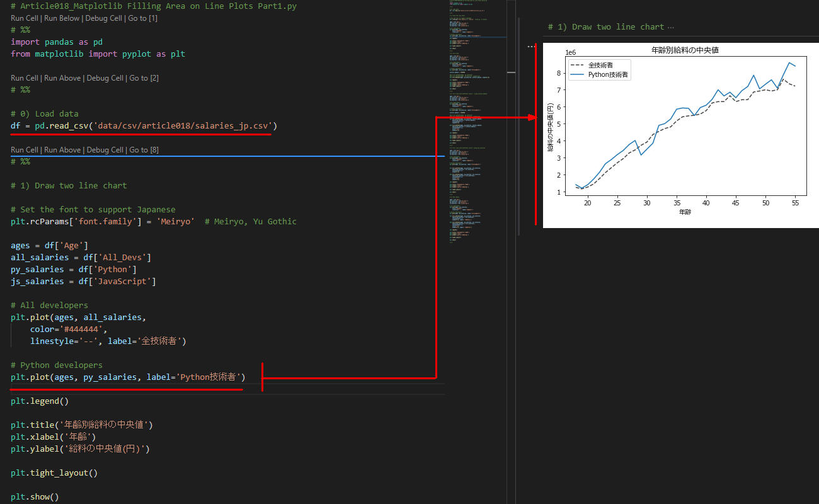Click the plt.rcParams font.family line
This screenshot has height=504, width=819.
(x=154, y=222)
